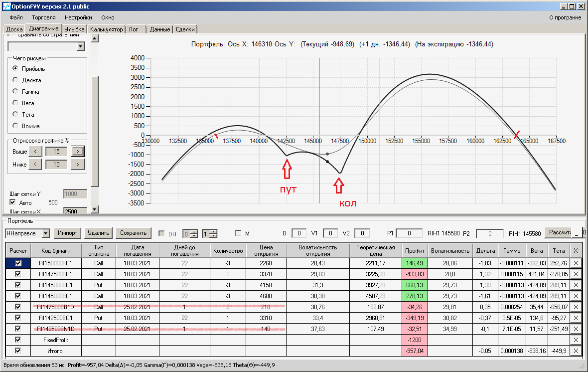Click the Сохранить button
Image resolution: width=588 pixels, height=372 pixels.
(x=133, y=233)
